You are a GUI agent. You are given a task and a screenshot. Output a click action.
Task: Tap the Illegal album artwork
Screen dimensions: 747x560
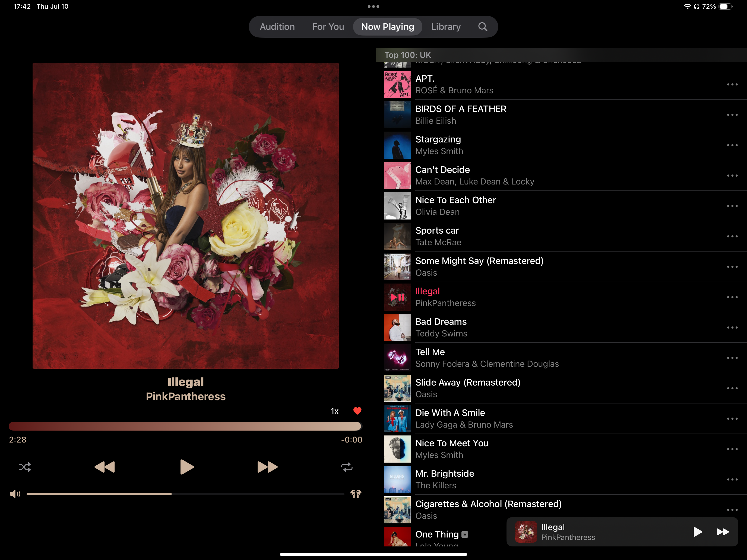tap(185, 215)
